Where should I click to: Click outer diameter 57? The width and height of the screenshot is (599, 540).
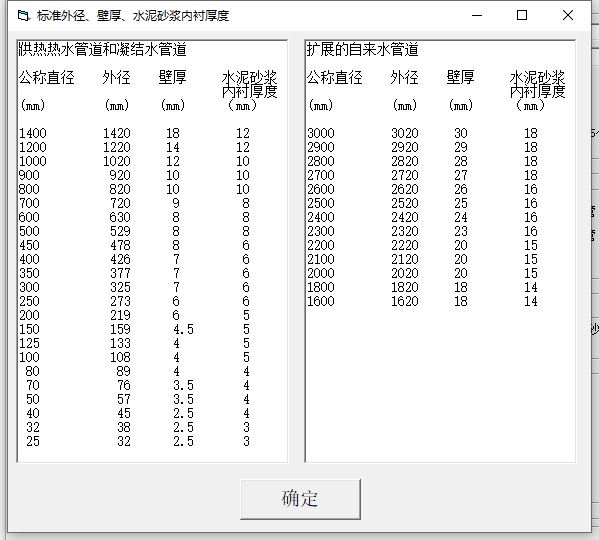pyautogui.click(x=123, y=399)
